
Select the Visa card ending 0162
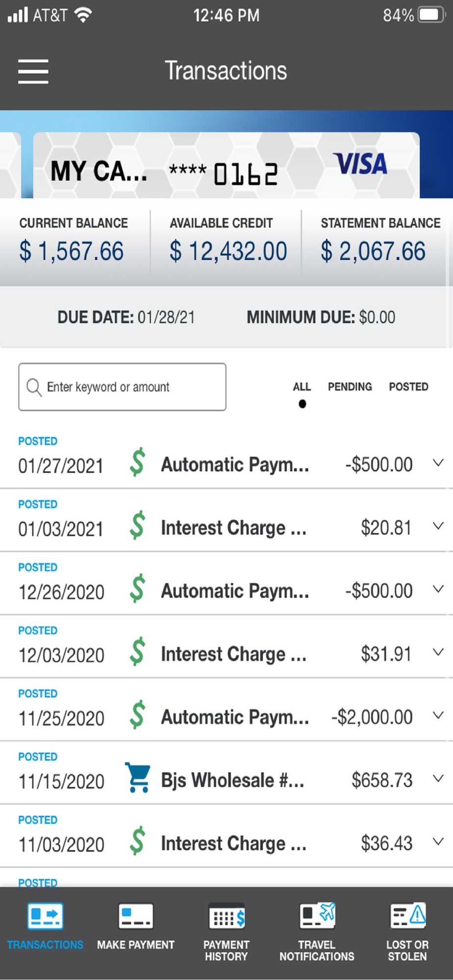point(226,166)
